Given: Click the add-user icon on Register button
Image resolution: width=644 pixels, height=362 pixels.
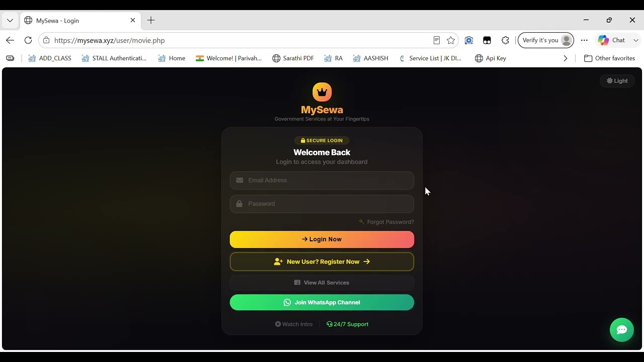Looking at the screenshot, I should click(278, 261).
